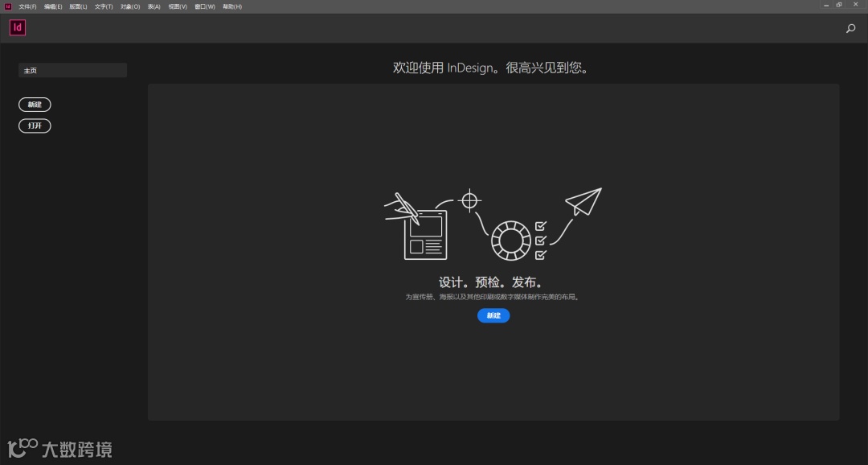The height and width of the screenshot is (465, 868).
Task: Open the 对象(O) menu
Action: 130,6
